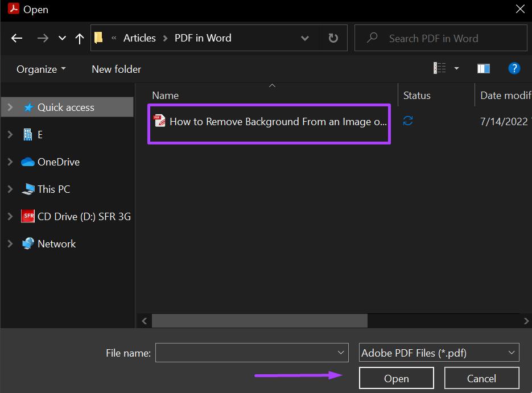Click the forward navigation arrow
The image size is (532, 393).
click(x=43, y=38)
